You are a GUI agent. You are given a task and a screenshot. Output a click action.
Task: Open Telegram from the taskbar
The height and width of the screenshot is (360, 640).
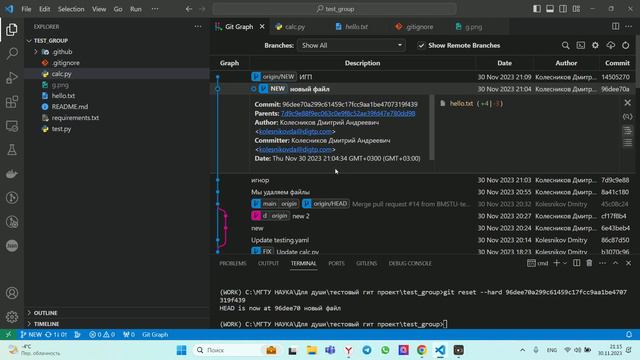tap(367, 350)
